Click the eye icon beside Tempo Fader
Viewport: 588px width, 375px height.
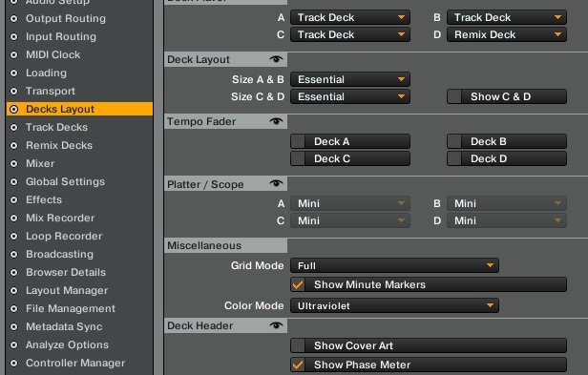pos(276,121)
